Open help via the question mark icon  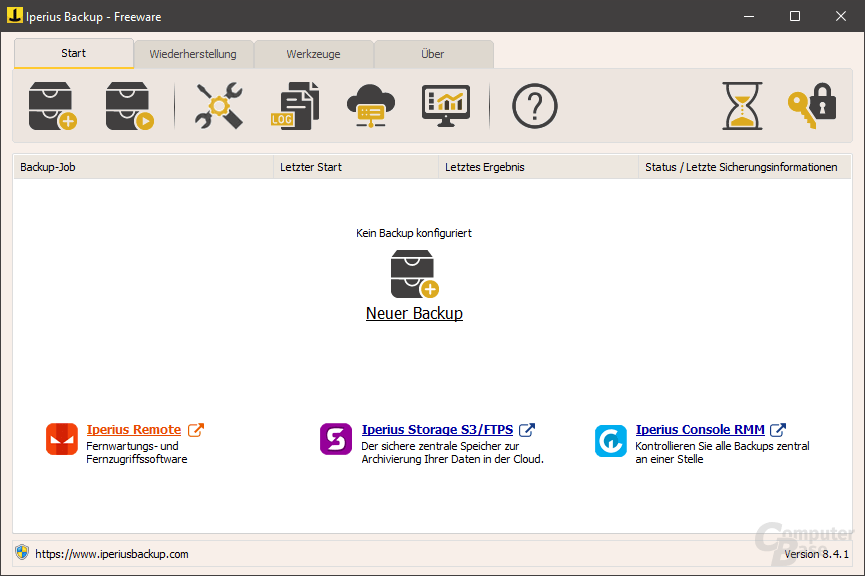pyautogui.click(x=534, y=105)
